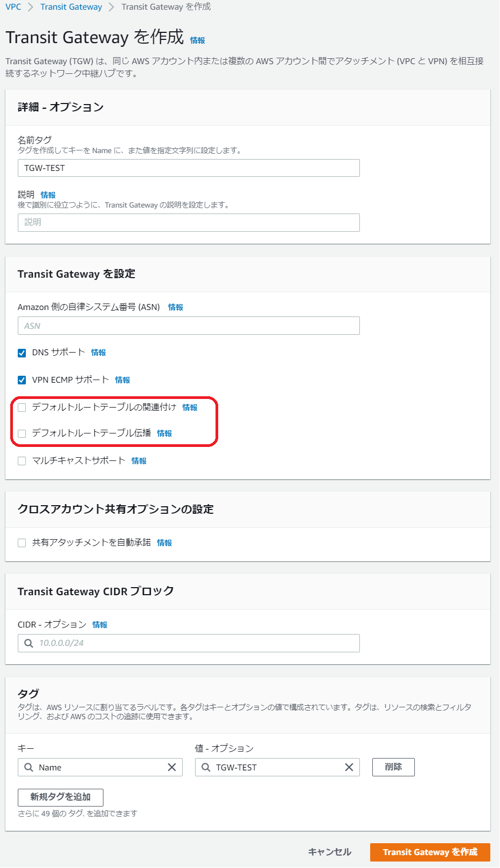This screenshot has width=500, height=868.
Task: Disable VPN ECMP サポート
Action: pyautogui.click(x=22, y=380)
